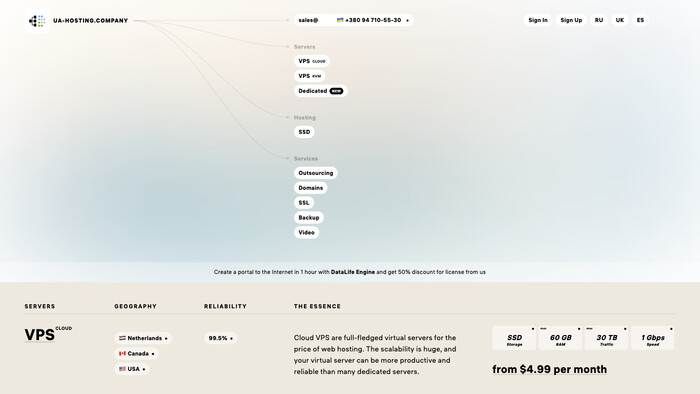
Task: Switch language to ES
Action: (640, 20)
